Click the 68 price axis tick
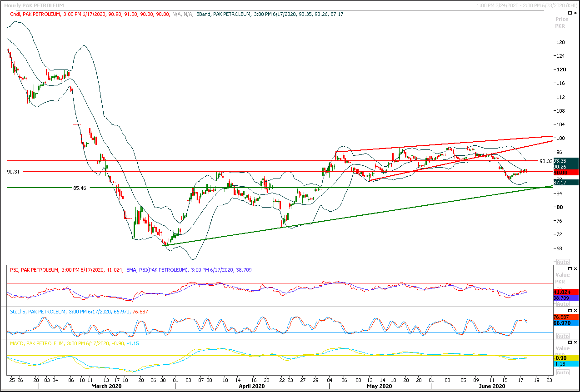 [560, 248]
